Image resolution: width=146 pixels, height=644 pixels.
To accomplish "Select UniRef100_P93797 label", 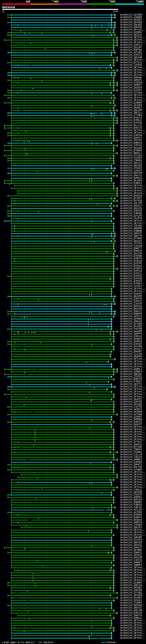I will [x=131, y=140].
